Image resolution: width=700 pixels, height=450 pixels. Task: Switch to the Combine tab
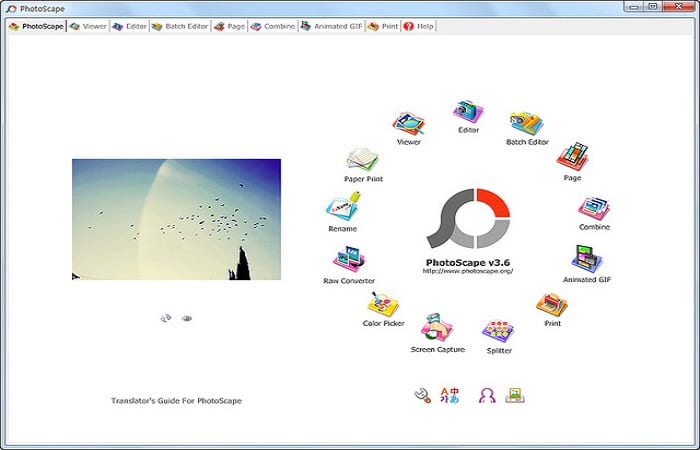pos(273,26)
